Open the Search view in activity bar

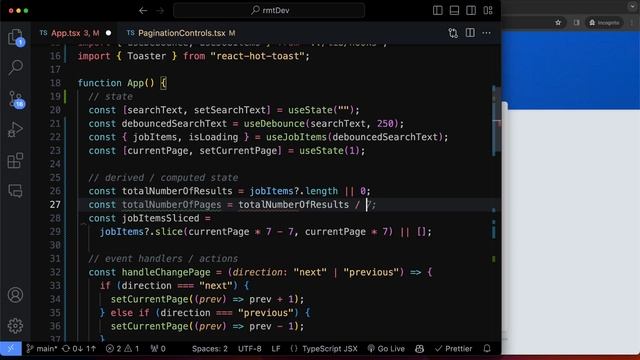(x=16, y=67)
